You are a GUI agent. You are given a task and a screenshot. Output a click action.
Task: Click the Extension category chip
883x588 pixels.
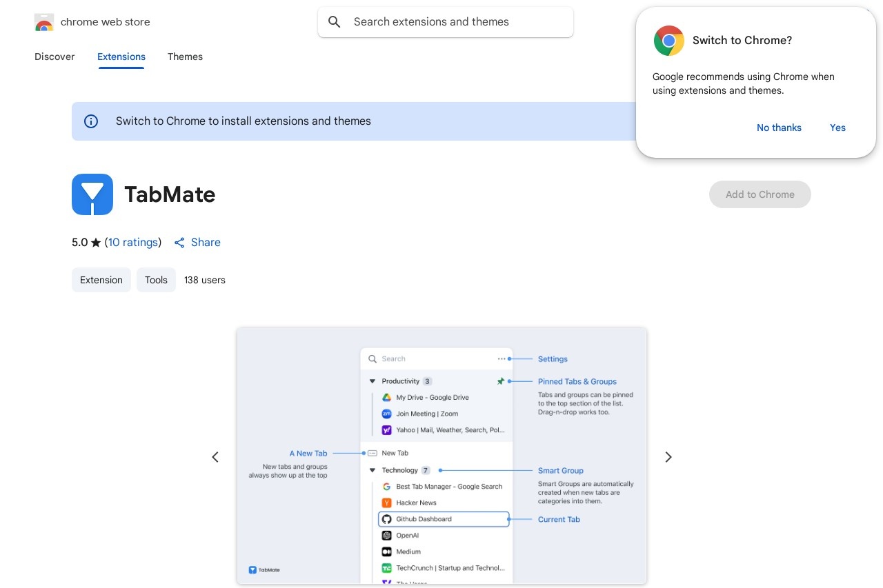101,280
